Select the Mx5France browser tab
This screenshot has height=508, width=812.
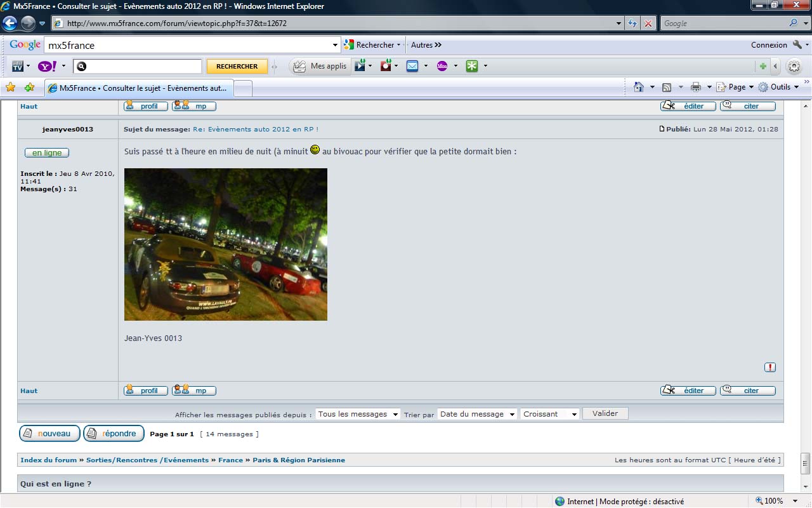[x=138, y=88]
